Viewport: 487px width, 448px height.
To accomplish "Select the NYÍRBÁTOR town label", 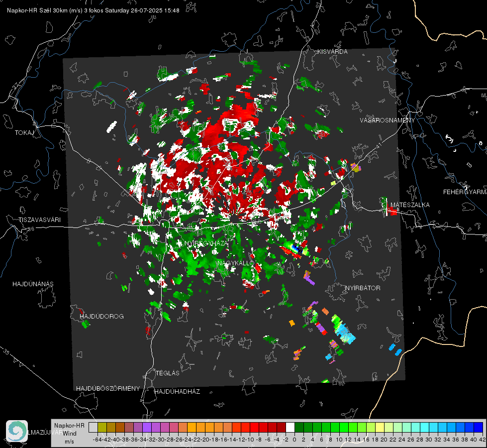I will 363,288.
